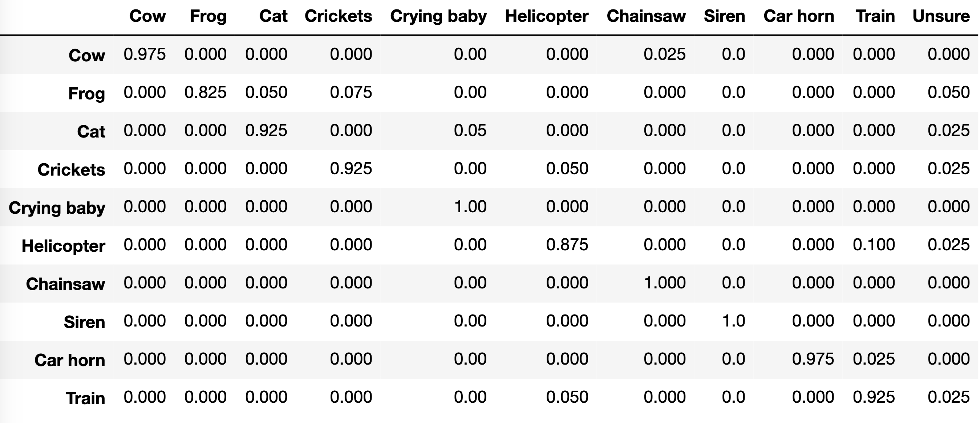Select the Crying baby column header
Screen dimensions: 980x423
438,16
